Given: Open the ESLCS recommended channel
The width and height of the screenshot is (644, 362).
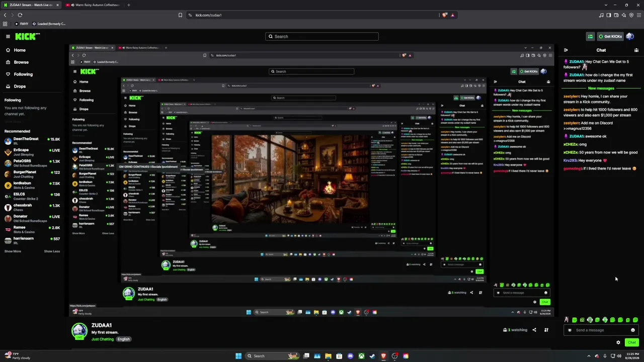Looking at the screenshot, I should click(x=32, y=196).
